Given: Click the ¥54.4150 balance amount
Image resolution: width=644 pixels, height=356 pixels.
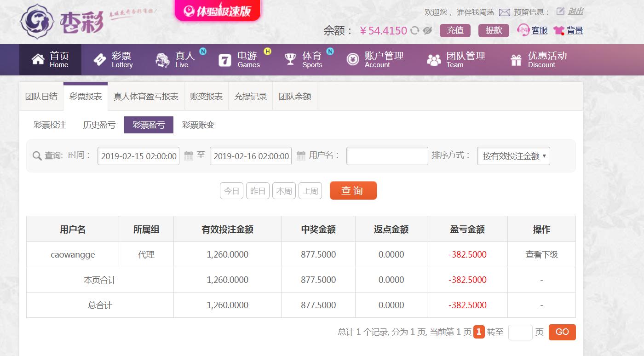Looking at the screenshot, I should (x=383, y=31).
